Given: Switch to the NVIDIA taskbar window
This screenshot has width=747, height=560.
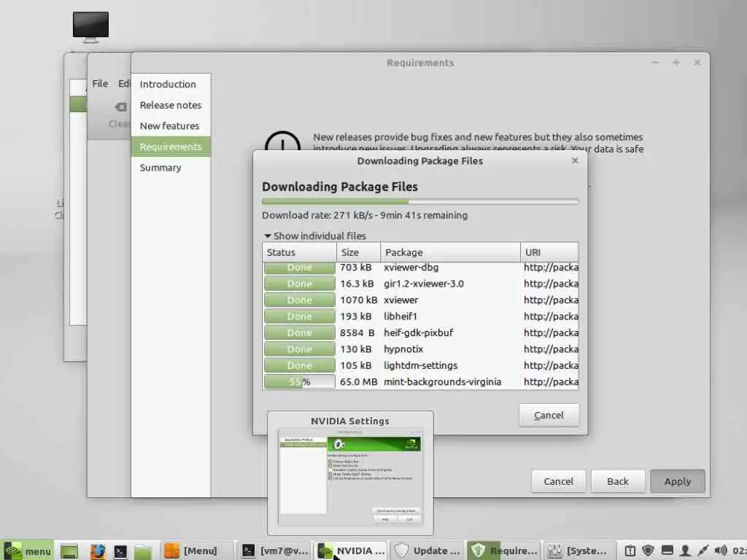Looking at the screenshot, I should click(351, 551).
